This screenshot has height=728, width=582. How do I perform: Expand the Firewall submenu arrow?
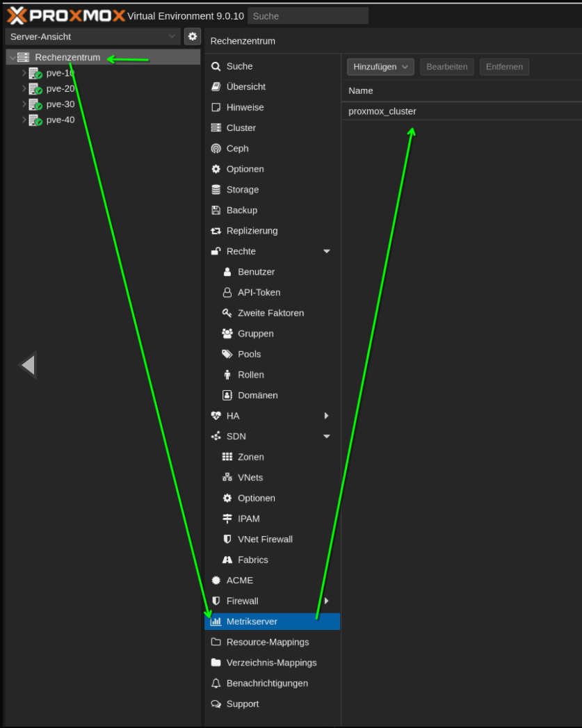click(327, 601)
